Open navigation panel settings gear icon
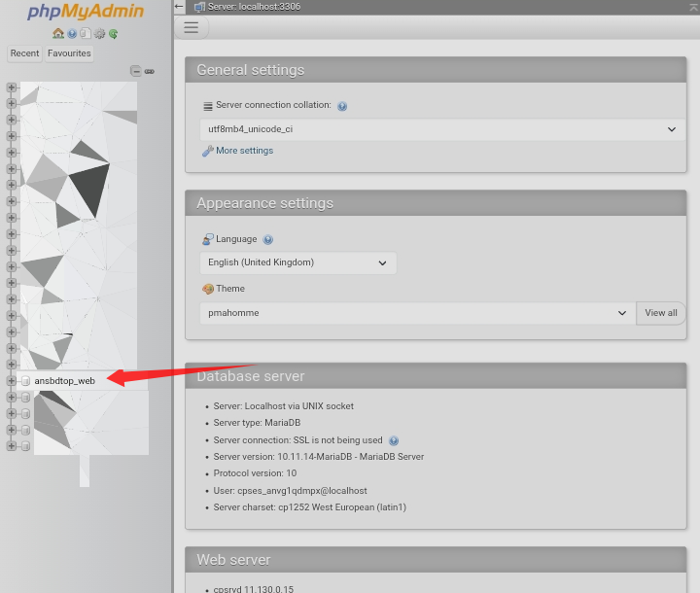The width and height of the screenshot is (700, 593). (x=99, y=33)
